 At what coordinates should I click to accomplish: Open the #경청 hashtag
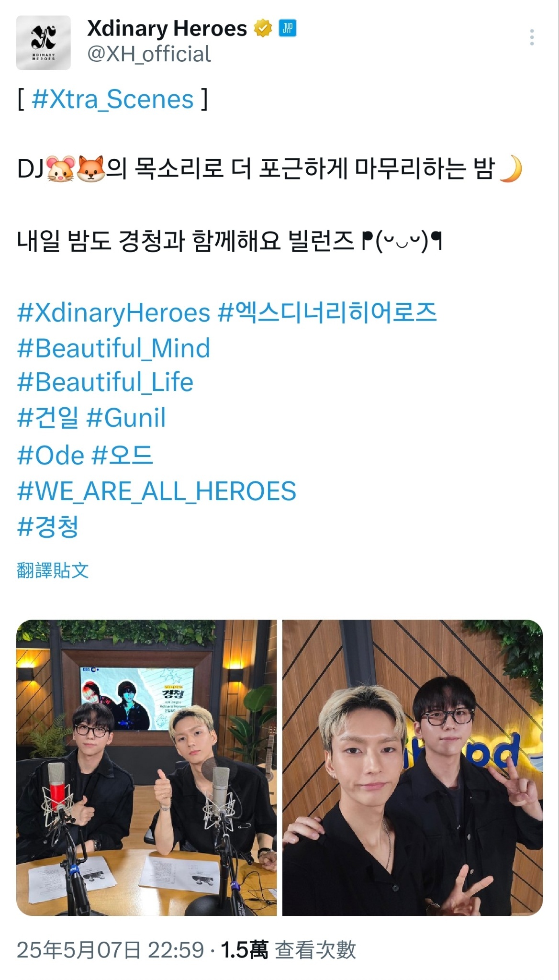(47, 527)
